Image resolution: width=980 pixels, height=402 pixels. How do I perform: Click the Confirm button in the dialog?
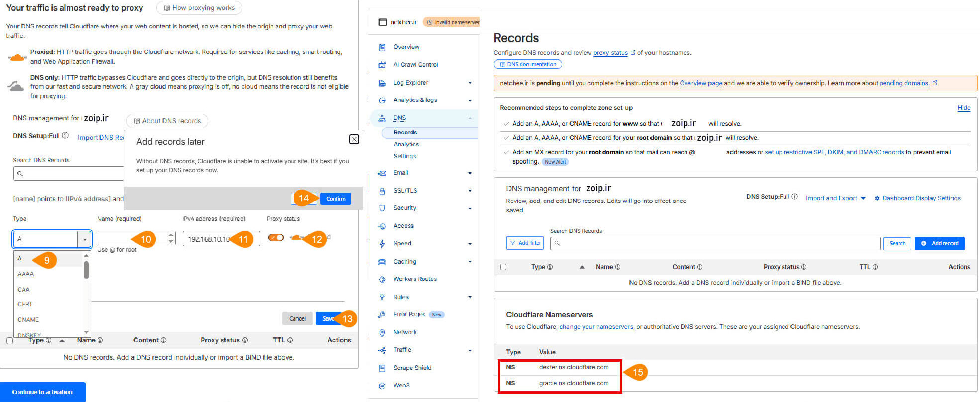click(336, 199)
